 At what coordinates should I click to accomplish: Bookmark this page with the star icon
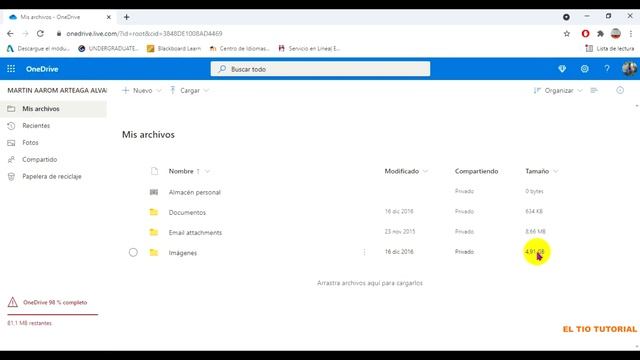coord(567,33)
